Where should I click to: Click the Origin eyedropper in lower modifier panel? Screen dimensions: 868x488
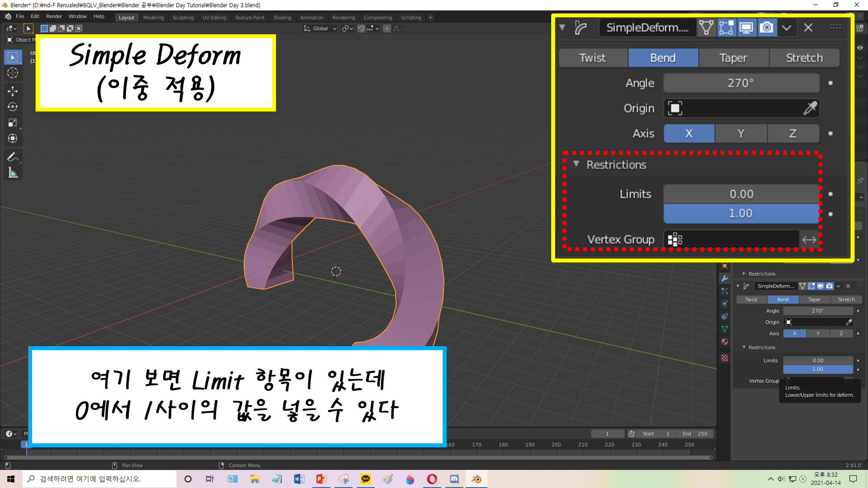pyautogui.click(x=849, y=322)
